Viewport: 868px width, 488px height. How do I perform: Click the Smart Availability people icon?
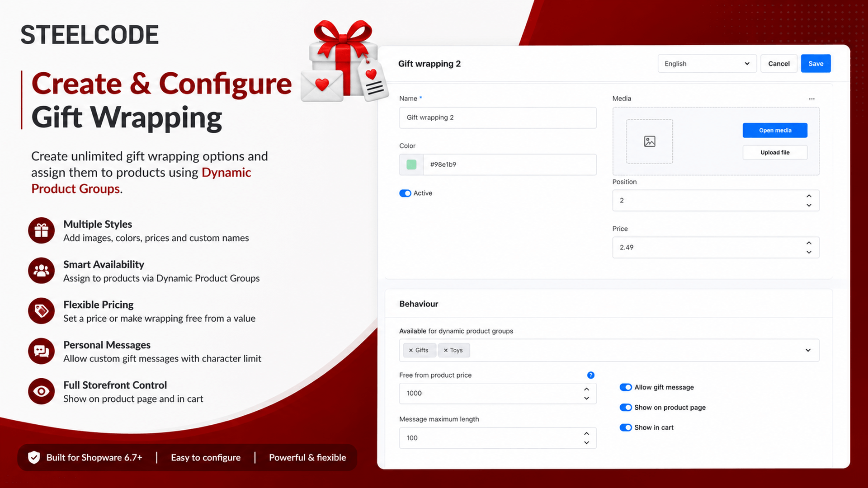point(41,271)
